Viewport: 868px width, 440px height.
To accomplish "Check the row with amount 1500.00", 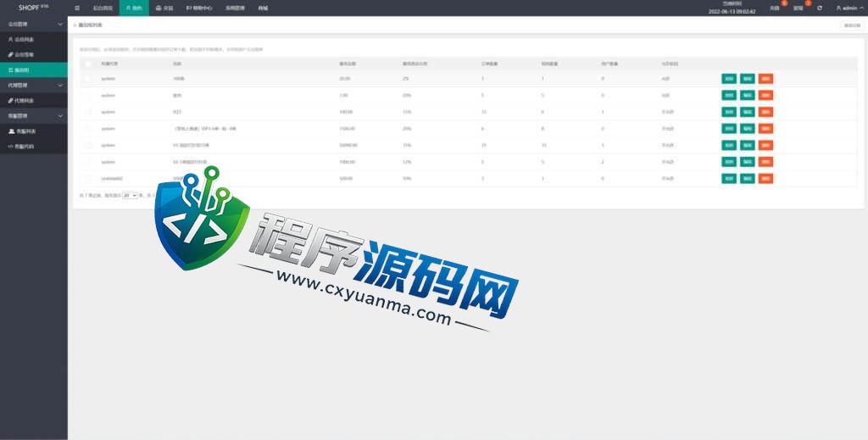I will (87, 128).
